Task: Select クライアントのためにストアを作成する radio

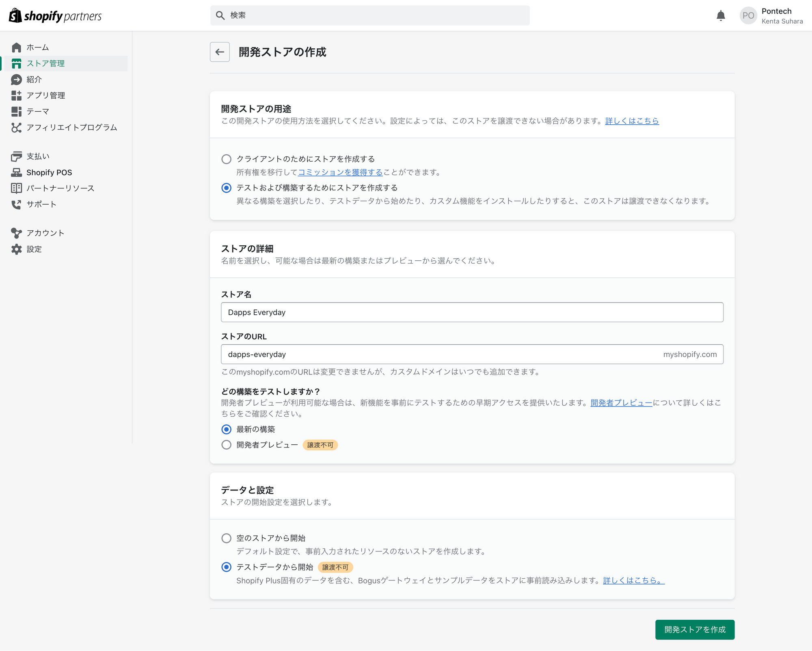Action: [x=227, y=159]
